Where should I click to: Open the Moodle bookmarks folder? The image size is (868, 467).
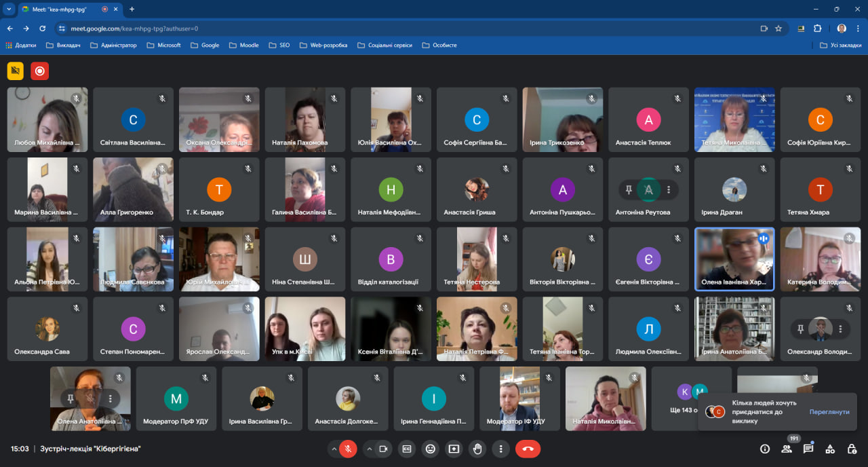(243, 45)
